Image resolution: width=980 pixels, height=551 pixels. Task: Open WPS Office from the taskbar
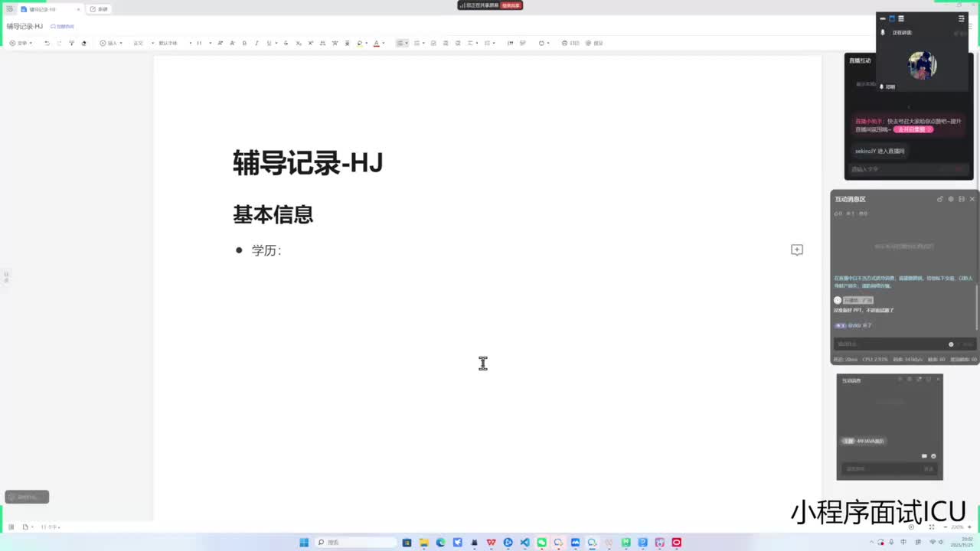pos(491,543)
